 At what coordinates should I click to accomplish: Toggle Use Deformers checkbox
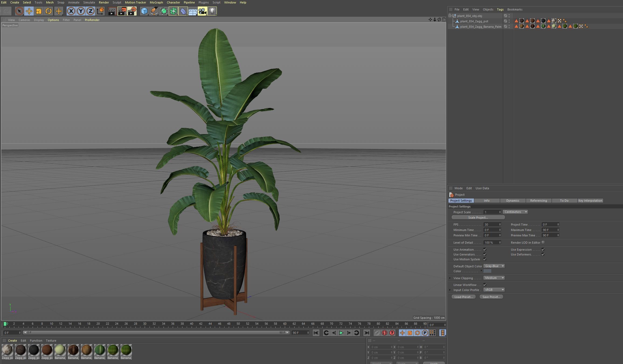543,254
